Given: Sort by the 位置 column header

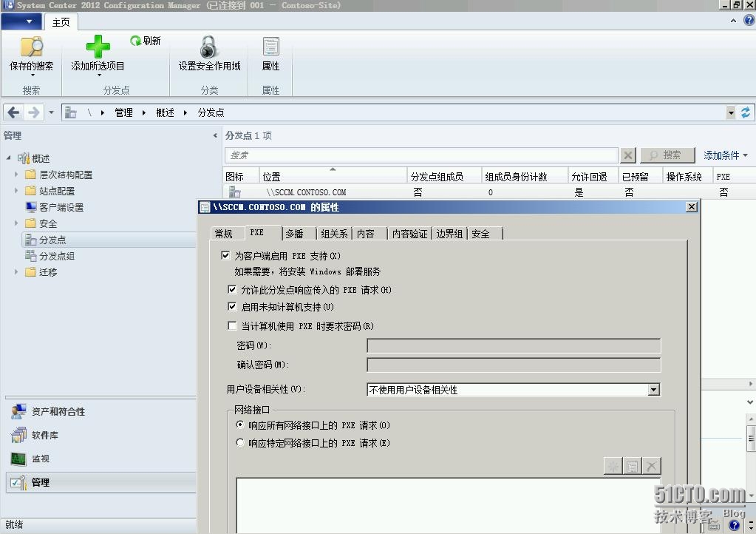Looking at the screenshot, I should 333,177.
